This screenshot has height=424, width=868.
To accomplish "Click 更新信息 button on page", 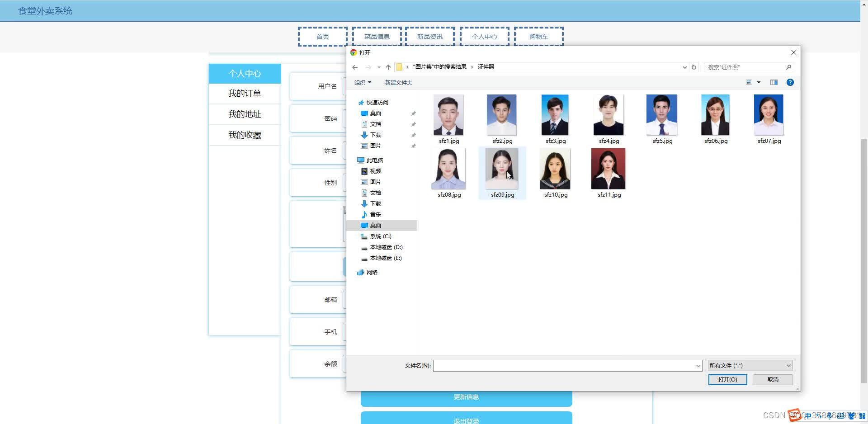I will click(467, 398).
